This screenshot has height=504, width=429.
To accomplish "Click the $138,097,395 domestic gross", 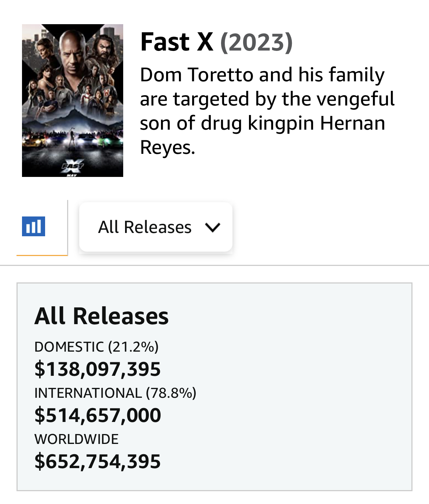I will click(x=98, y=369).
